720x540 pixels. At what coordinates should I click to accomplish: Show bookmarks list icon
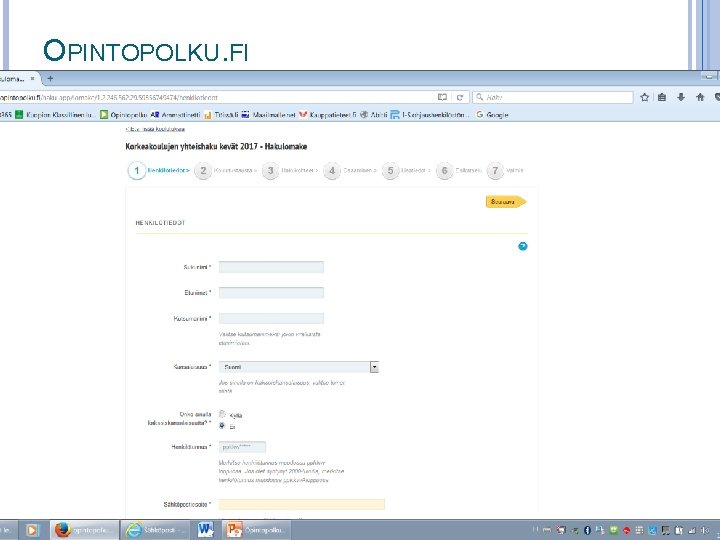pos(662,97)
